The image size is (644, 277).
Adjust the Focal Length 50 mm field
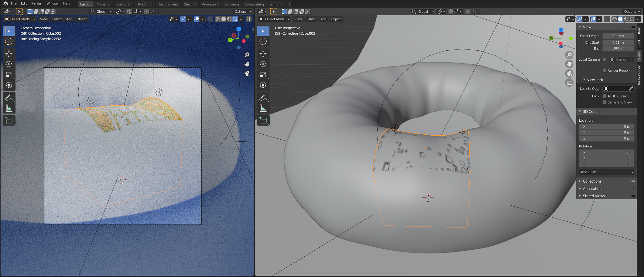(x=618, y=36)
